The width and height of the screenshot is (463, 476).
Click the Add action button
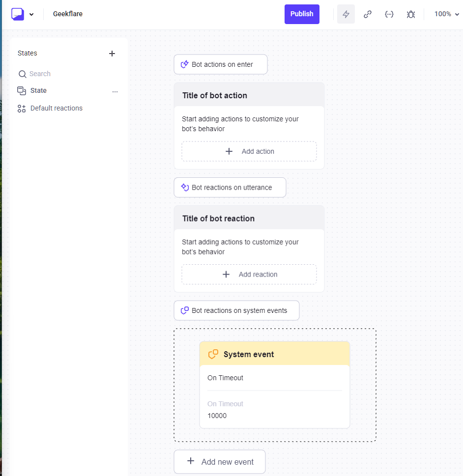[x=249, y=151]
